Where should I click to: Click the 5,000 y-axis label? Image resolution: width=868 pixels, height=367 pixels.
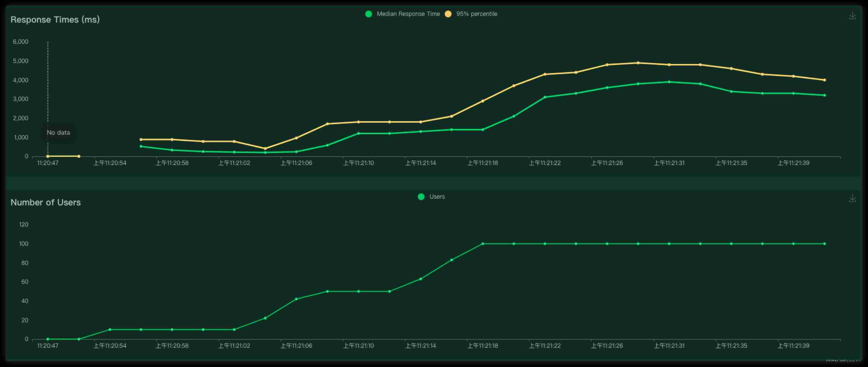tap(20, 61)
